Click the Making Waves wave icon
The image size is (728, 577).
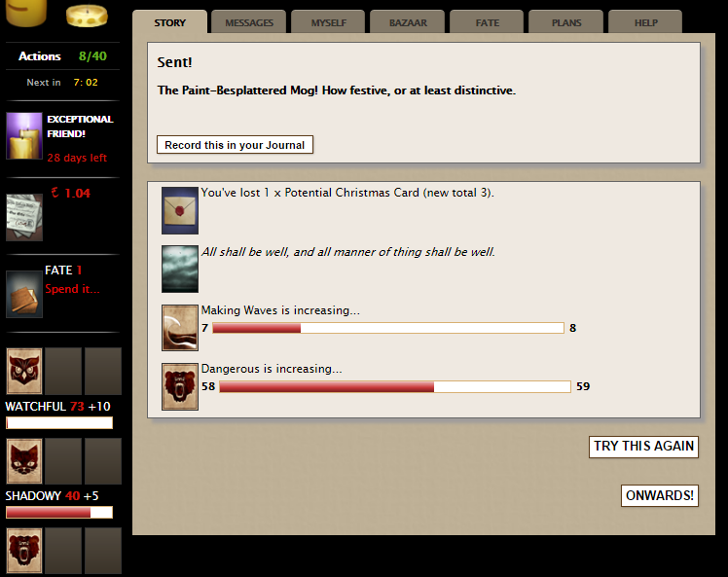click(x=180, y=328)
